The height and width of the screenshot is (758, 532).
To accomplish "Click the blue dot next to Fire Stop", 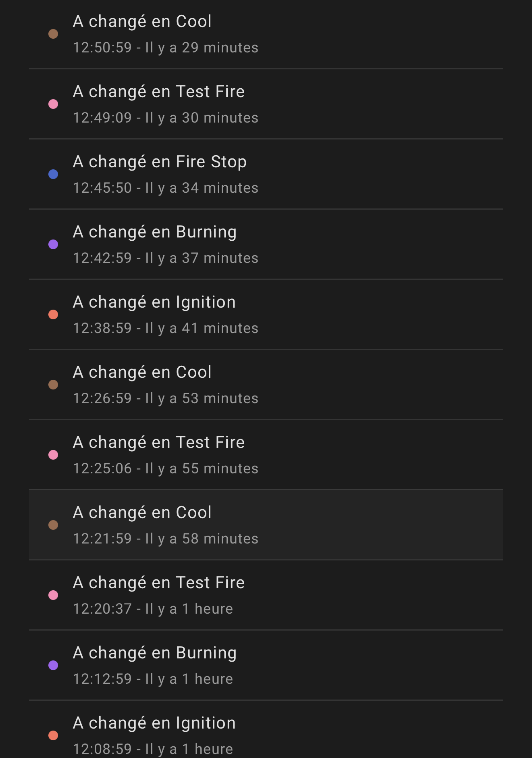I will (x=53, y=174).
